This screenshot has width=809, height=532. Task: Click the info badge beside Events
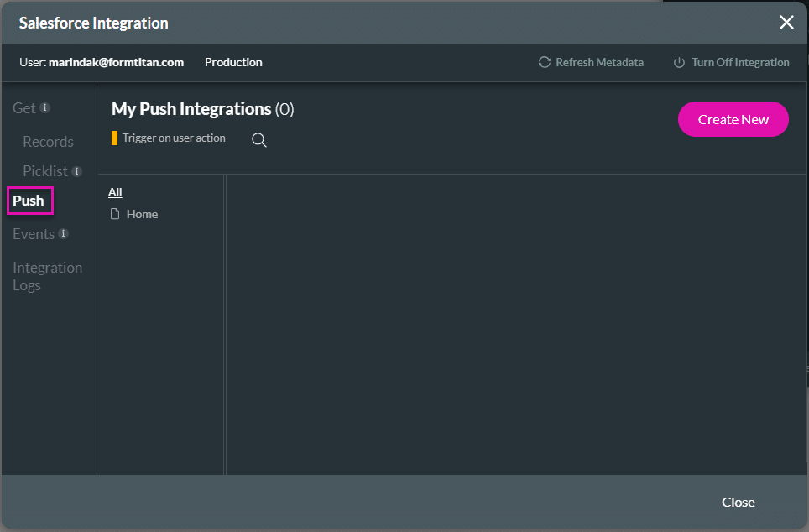coord(63,233)
